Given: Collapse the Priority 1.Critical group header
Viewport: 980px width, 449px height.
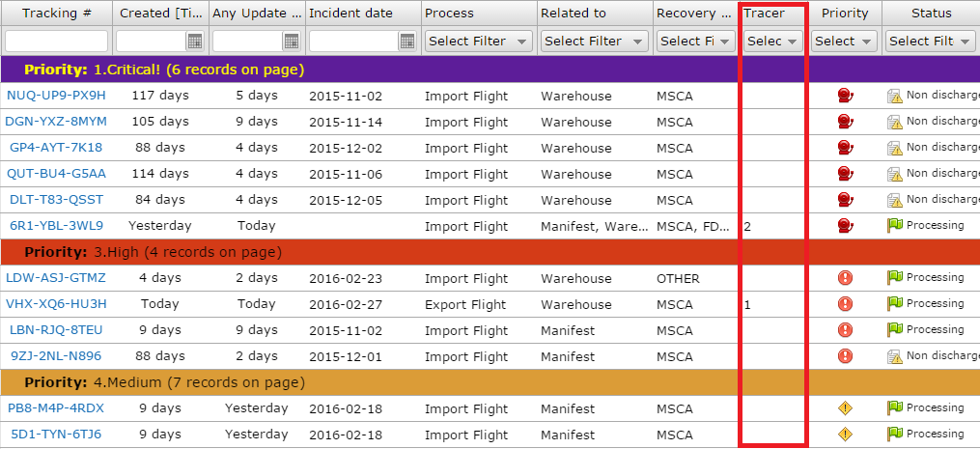Looking at the screenshot, I should click(164, 70).
